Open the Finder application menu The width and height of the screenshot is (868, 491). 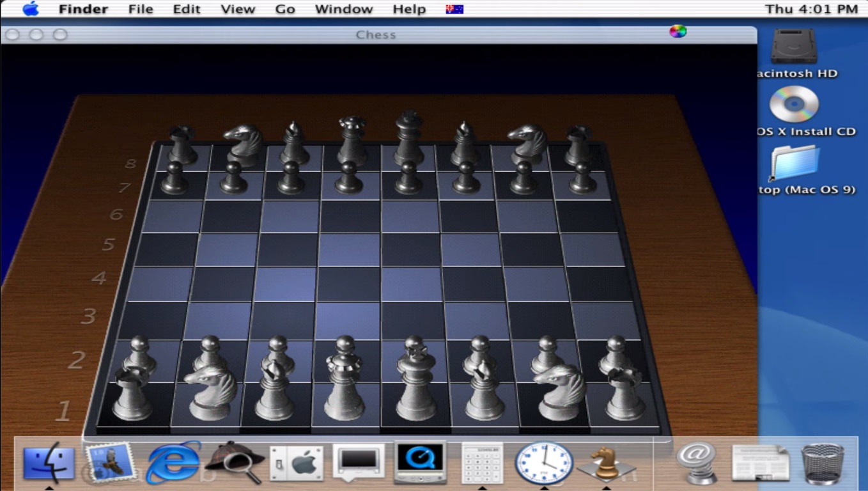[x=83, y=9]
